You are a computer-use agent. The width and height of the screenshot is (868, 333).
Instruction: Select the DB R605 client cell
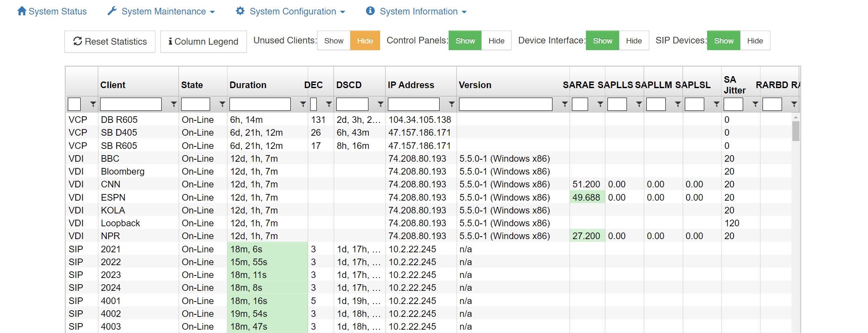[139, 120]
